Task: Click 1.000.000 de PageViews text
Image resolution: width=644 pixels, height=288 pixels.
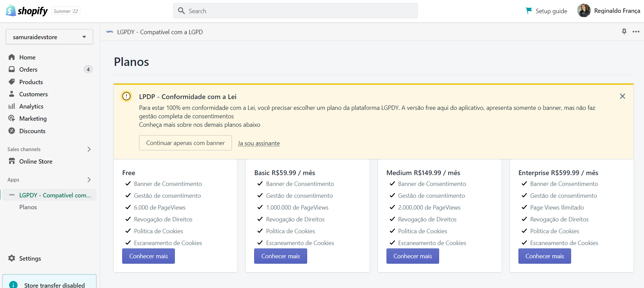Action: pyautogui.click(x=297, y=207)
